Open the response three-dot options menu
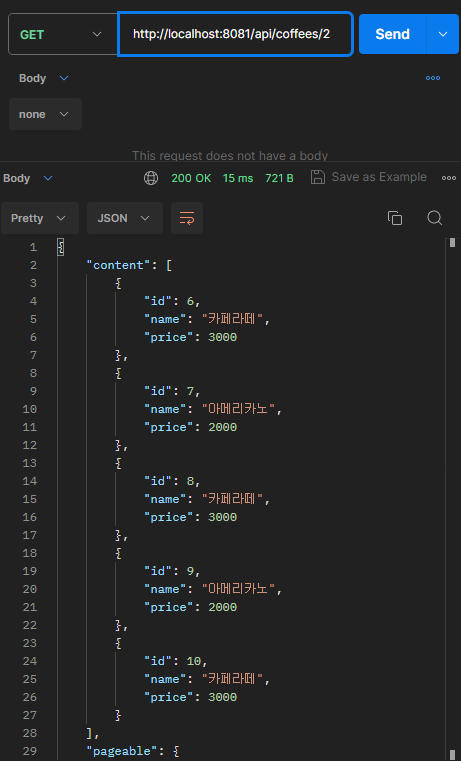This screenshot has width=461, height=761. coord(449,178)
